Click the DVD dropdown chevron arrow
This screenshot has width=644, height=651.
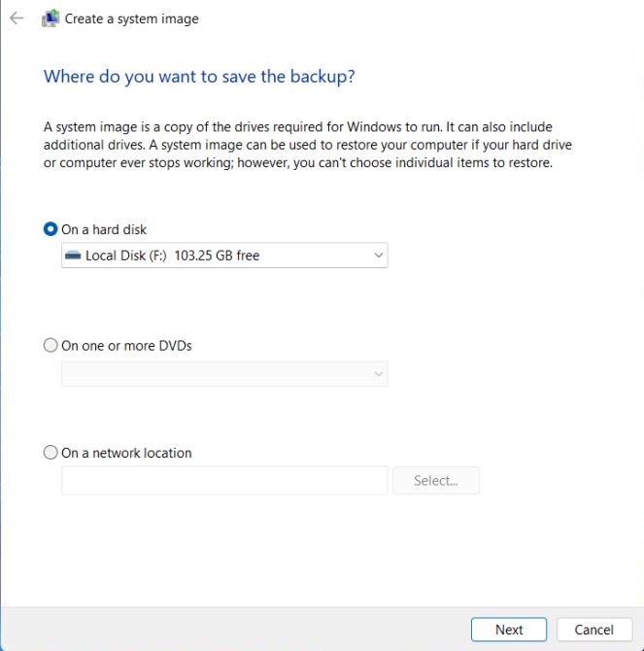click(378, 374)
